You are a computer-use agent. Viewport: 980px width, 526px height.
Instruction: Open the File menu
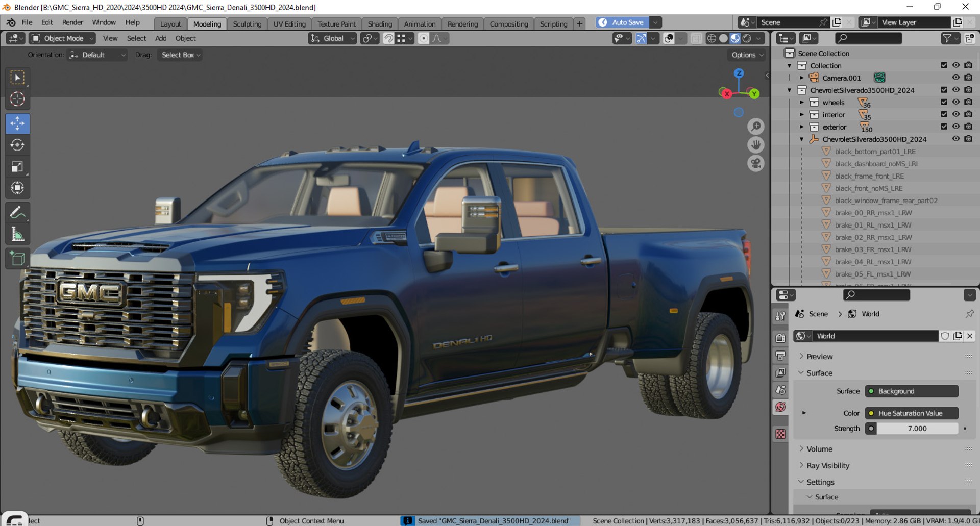pyautogui.click(x=27, y=22)
